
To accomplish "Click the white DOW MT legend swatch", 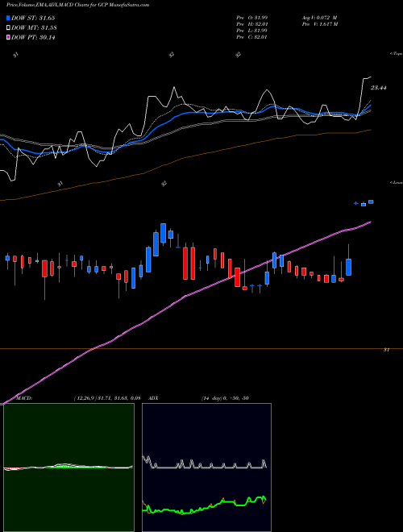I will coord(8,28).
